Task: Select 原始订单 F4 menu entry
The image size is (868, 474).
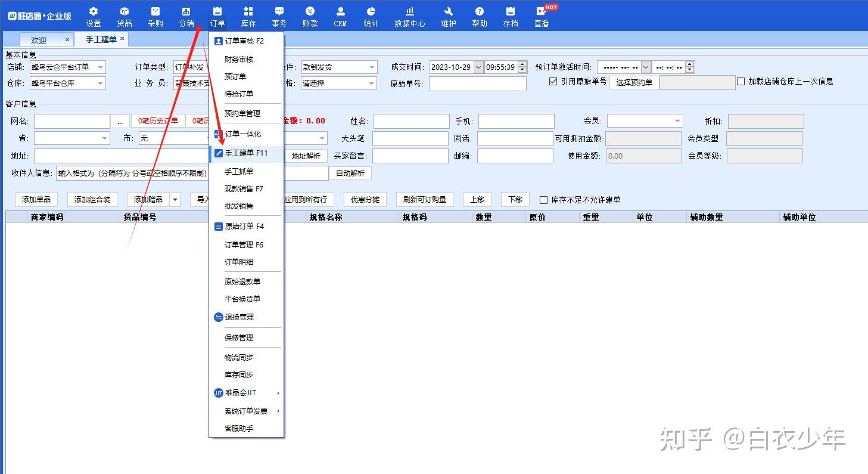Action: pyautogui.click(x=247, y=227)
